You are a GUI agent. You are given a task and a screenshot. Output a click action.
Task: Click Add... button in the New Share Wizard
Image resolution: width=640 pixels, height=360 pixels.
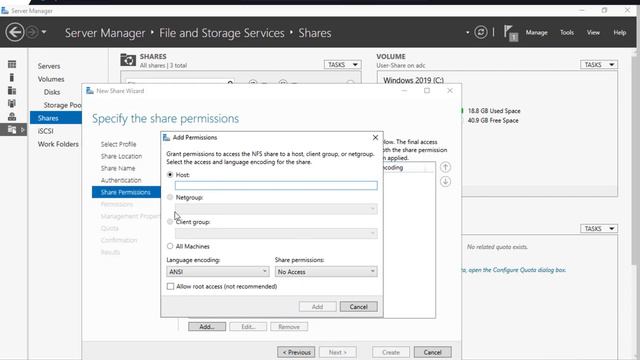click(207, 327)
